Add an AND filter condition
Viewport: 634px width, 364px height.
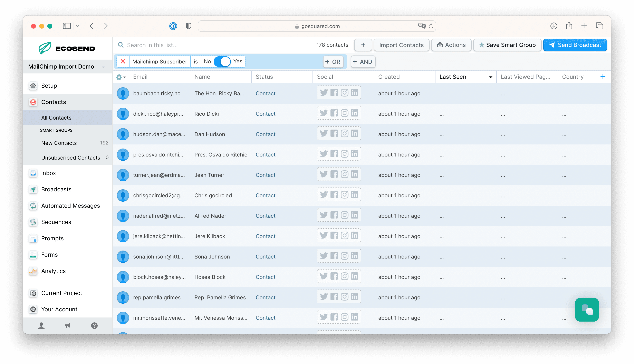coord(363,62)
